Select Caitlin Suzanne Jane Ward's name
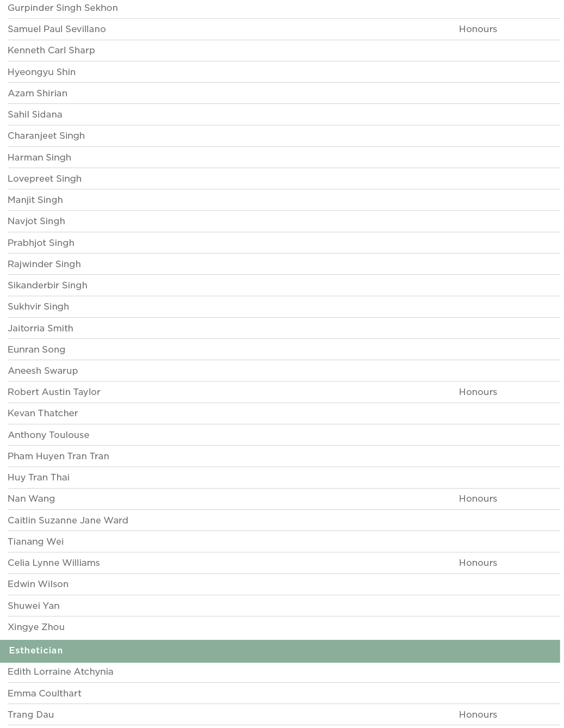The height and width of the screenshot is (728, 564). 68,520
